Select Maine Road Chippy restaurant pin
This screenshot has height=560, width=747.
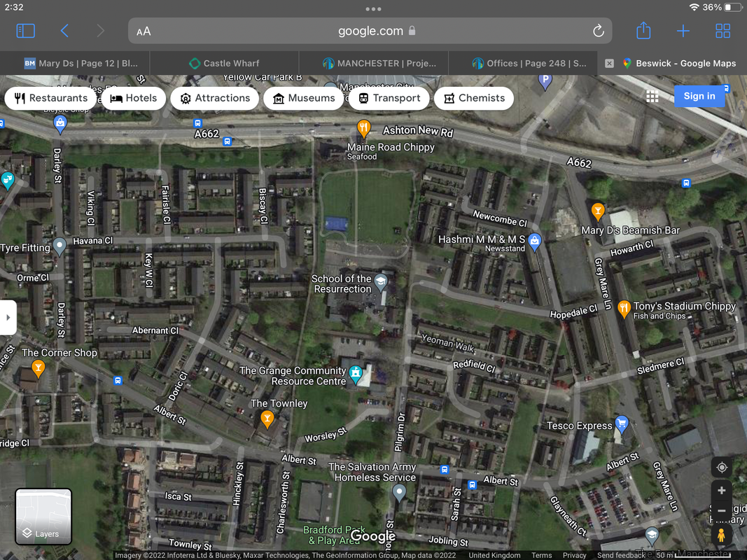click(x=363, y=129)
